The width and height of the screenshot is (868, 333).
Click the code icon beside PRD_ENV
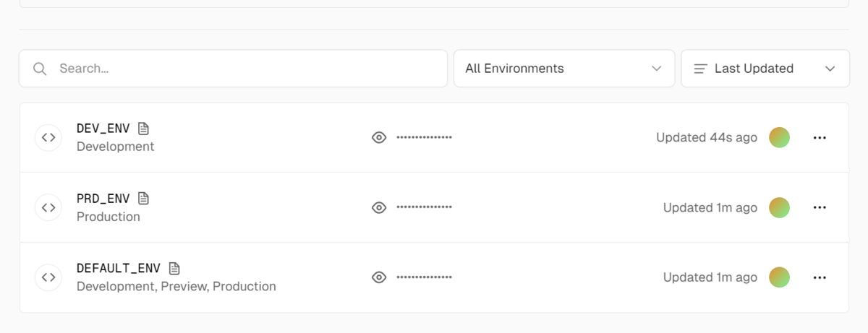tap(48, 207)
